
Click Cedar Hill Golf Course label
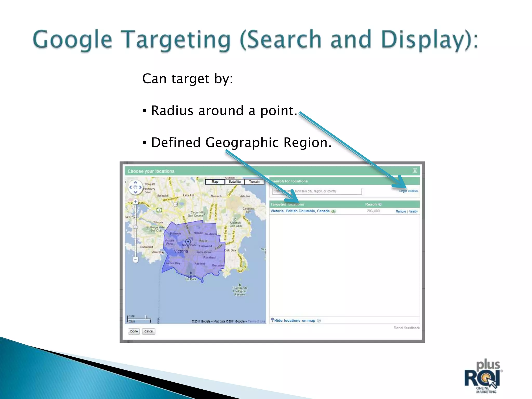point(196,214)
